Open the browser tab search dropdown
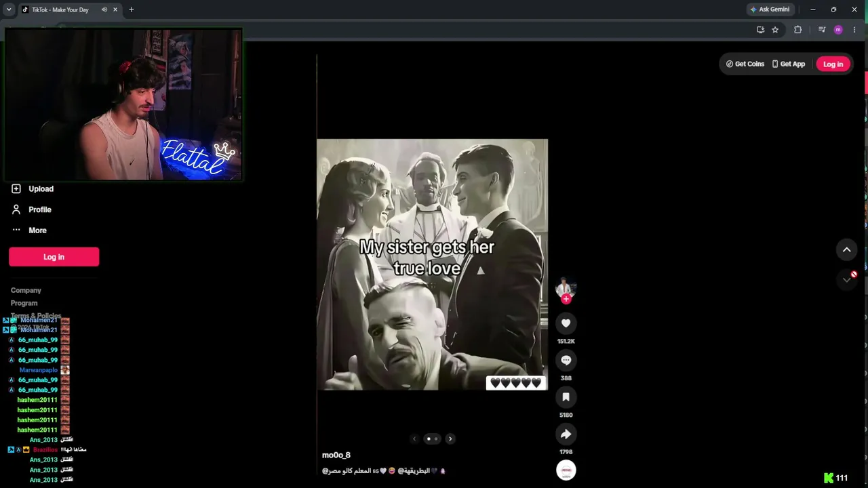The width and height of the screenshot is (868, 488). 9,9
